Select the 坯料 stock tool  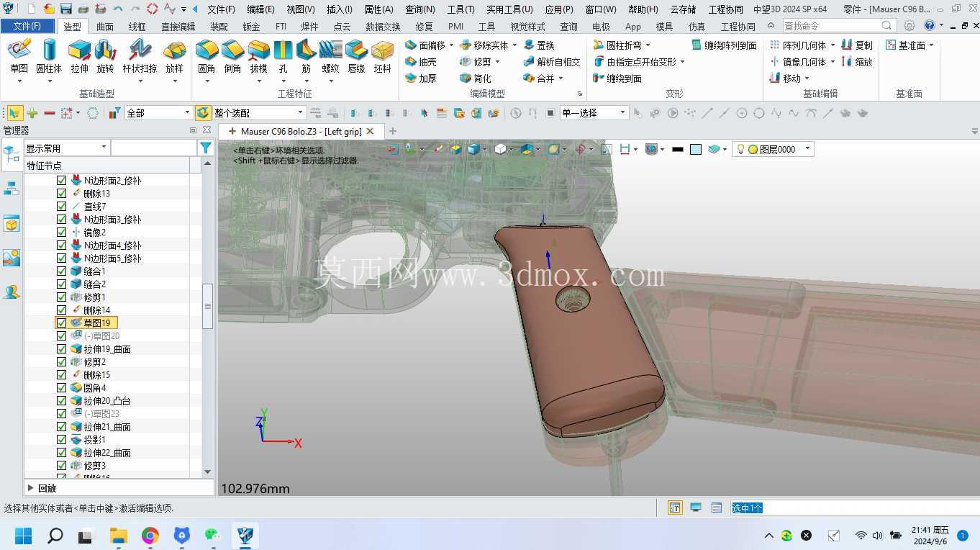pos(382,56)
